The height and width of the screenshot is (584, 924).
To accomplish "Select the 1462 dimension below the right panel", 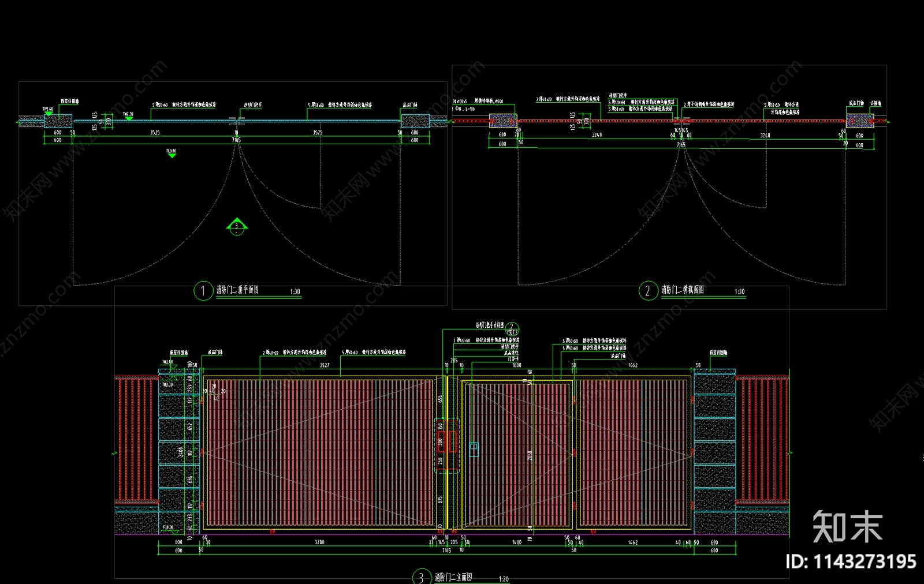I will [x=633, y=542].
